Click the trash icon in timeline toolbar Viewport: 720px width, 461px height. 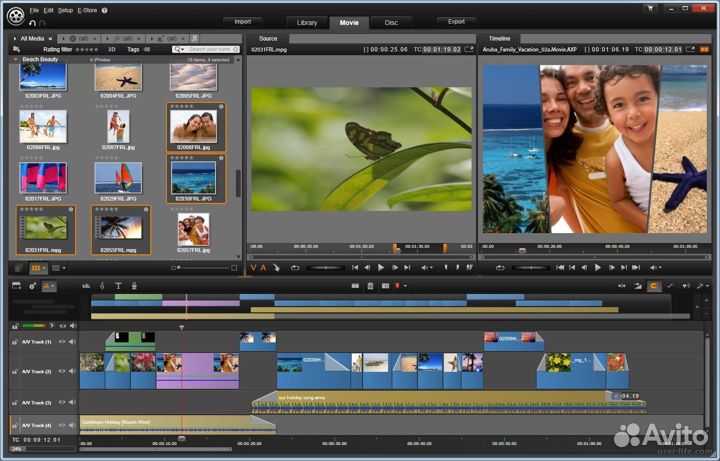click(x=370, y=286)
